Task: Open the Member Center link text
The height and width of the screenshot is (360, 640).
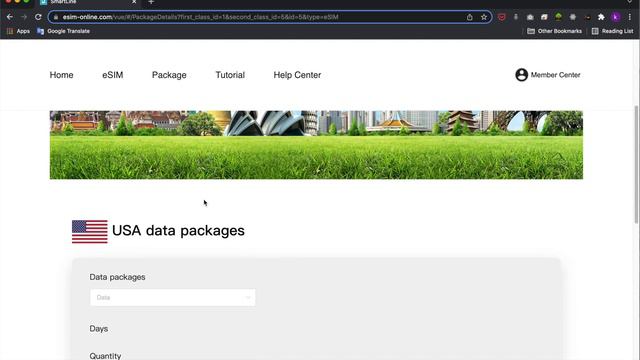Action: 556,75
